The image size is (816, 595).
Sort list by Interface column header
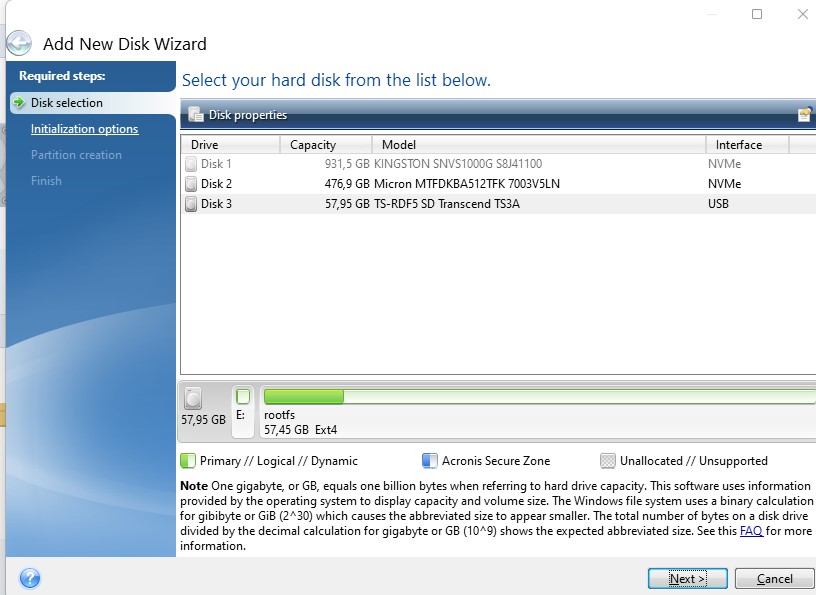[x=747, y=145]
